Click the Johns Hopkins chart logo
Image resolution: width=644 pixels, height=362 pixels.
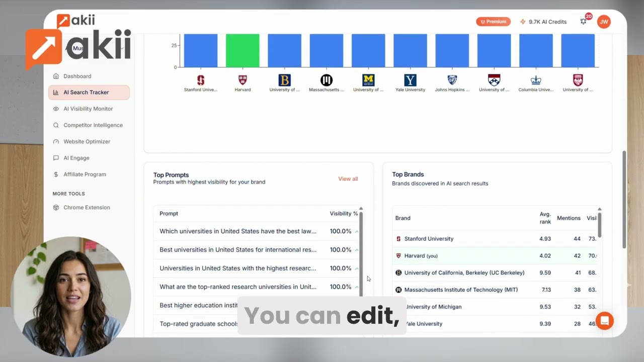(452, 80)
